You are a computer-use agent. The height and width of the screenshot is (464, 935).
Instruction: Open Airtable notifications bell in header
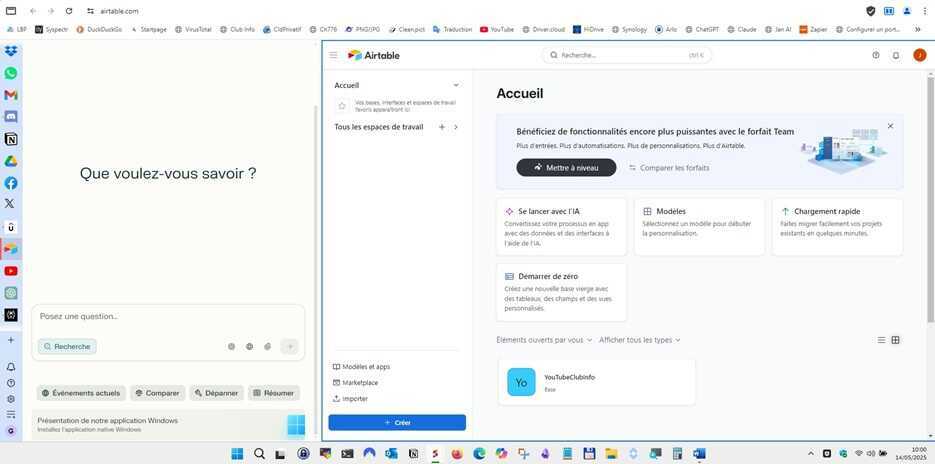pos(896,55)
